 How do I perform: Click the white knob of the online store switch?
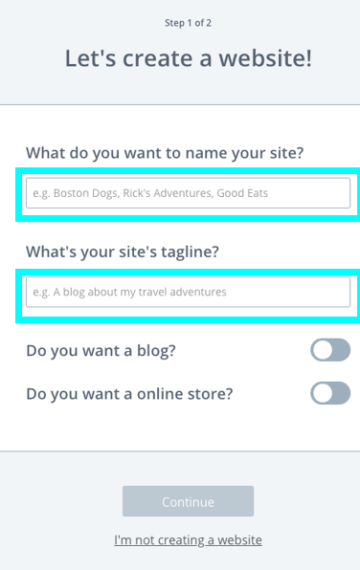pos(322,393)
